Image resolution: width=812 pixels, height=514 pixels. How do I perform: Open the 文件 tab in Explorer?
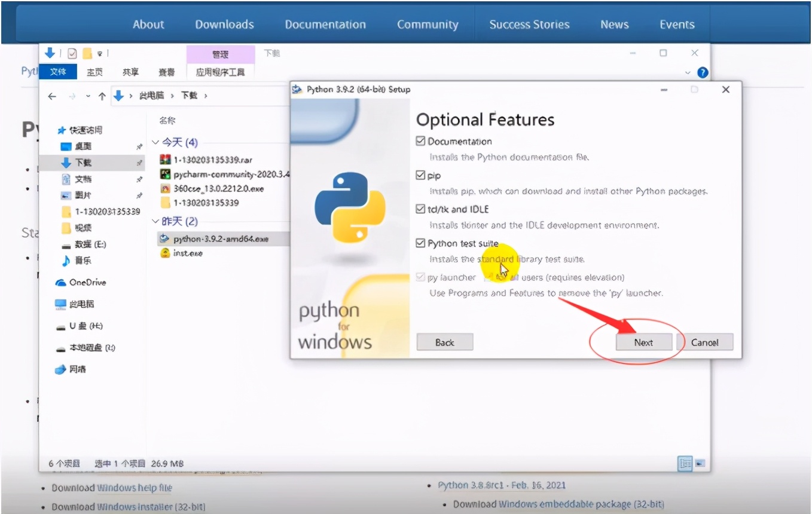58,72
